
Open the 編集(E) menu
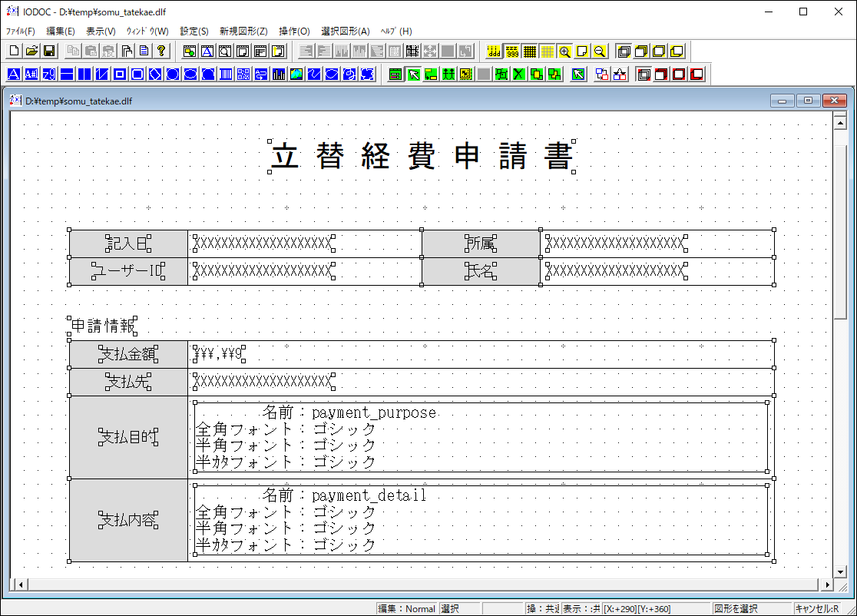(x=61, y=31)
